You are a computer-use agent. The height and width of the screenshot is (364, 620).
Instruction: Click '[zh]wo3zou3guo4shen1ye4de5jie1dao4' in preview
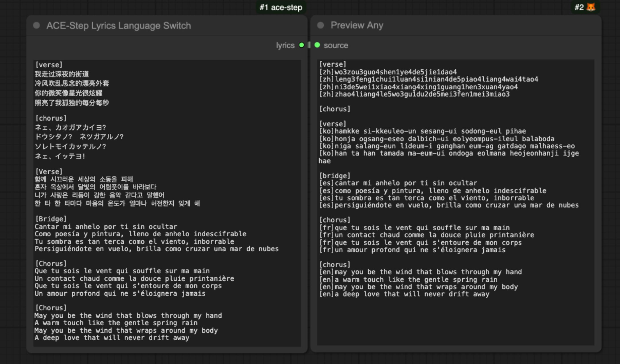[388, 72]
